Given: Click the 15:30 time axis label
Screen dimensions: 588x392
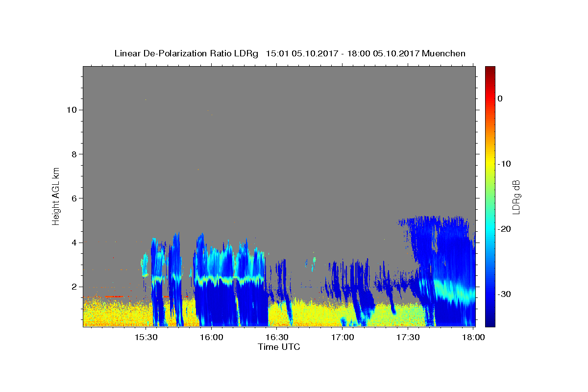Looking at the screenshot, I should (x=146, y=337).
